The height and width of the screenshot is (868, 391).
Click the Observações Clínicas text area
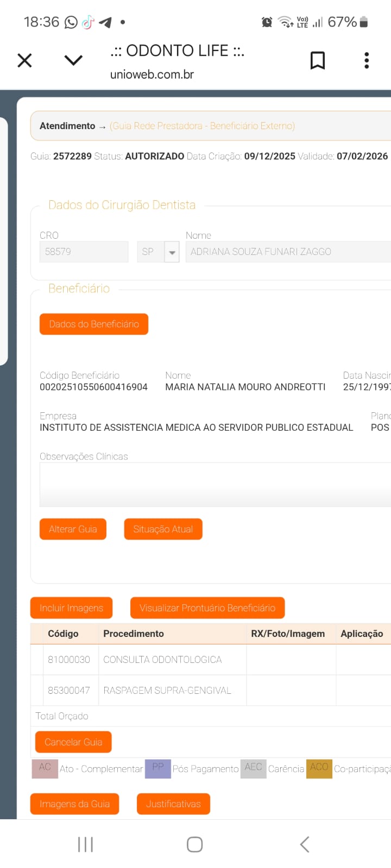click(215, 484)
